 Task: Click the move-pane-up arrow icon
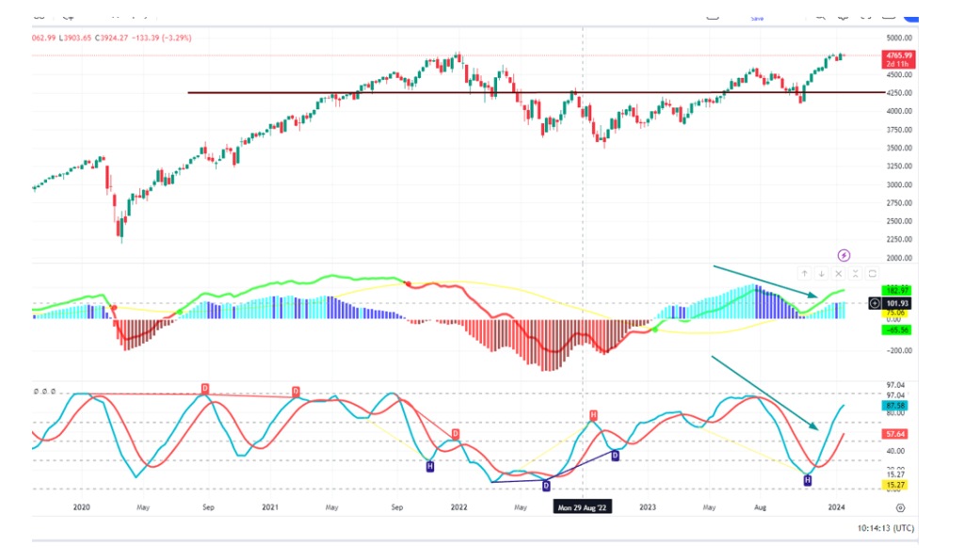pos(805,274)
